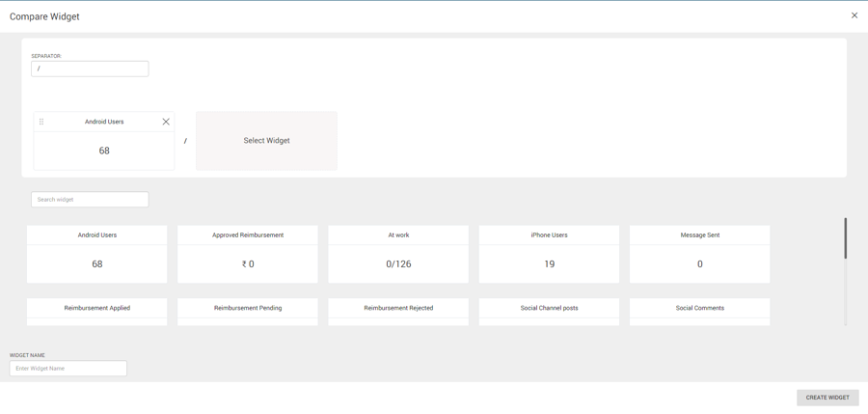This screenshot has height=414, width=868.
Task: Select the iPhone Users widget tile
Action: [549, 254]
